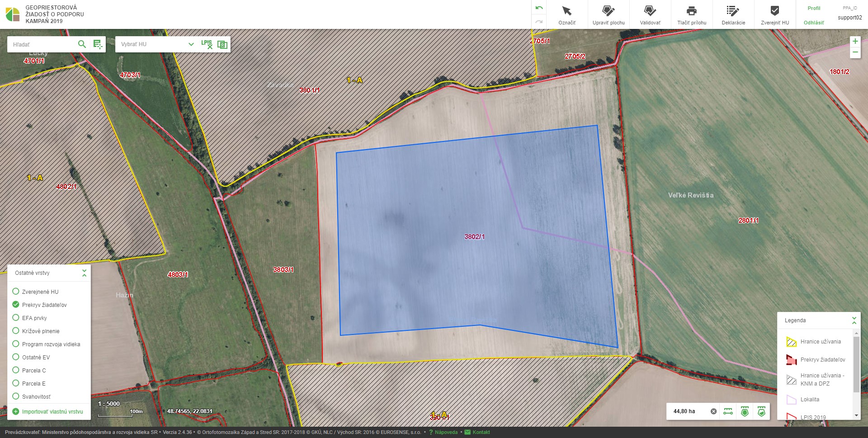Open the Deklarácie tool
Screen dimensions: 868x438
coord(733,15)
